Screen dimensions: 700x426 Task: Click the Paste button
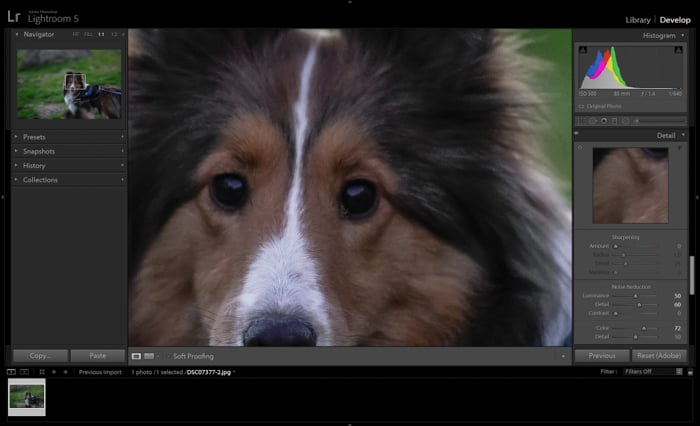point(98,356)
